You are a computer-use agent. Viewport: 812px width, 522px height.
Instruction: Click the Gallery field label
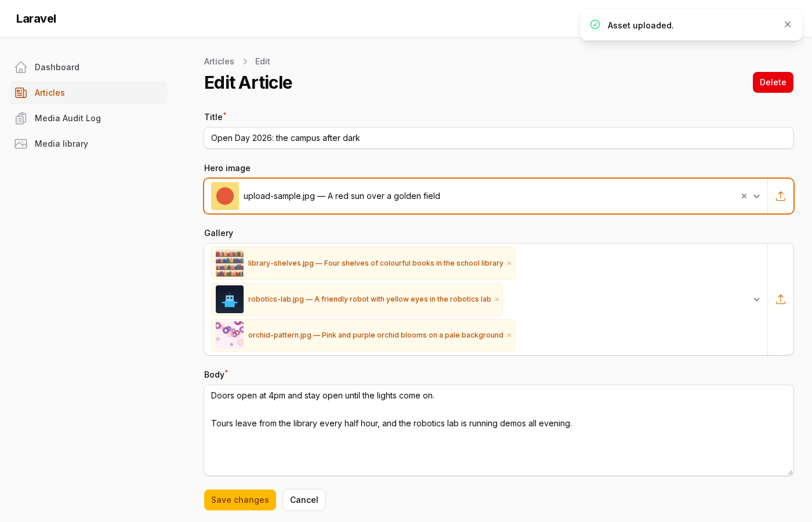tap(219, 233)
